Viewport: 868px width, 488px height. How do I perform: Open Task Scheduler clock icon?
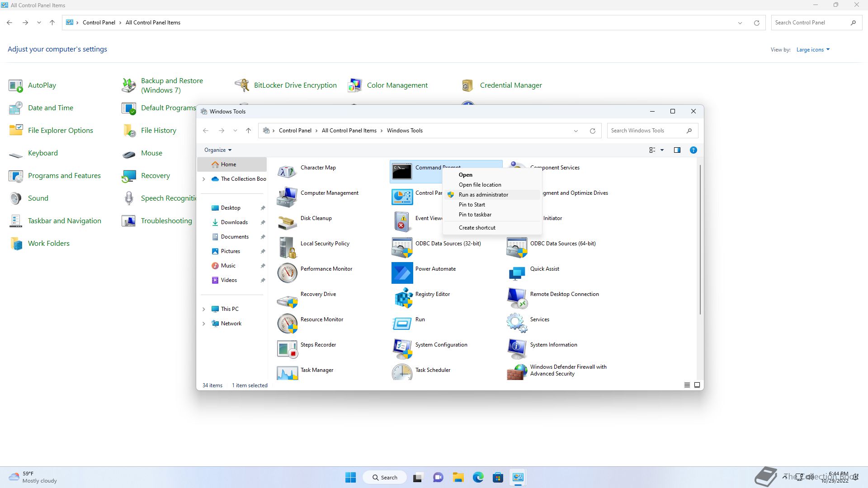(402, 373)
